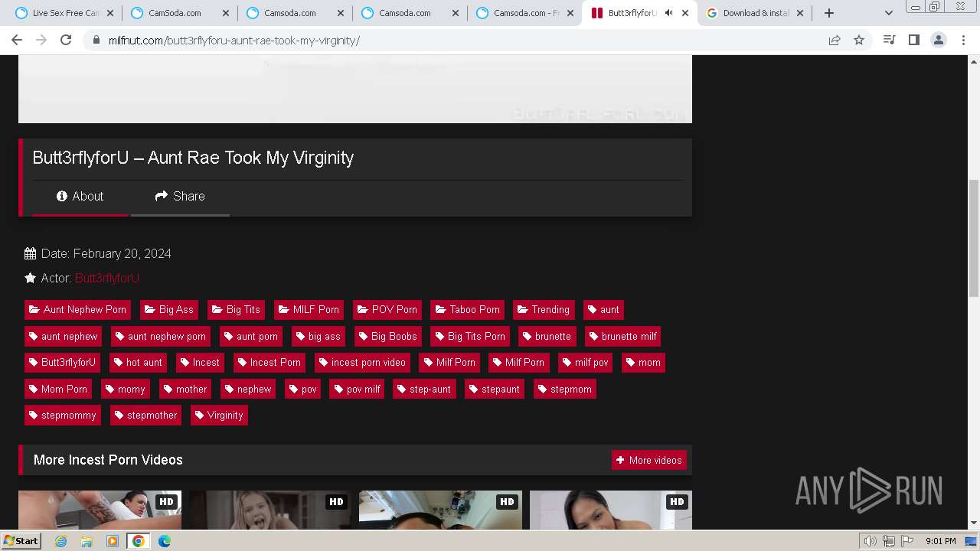The image size is (980, 551).
Task: Click the browser forward arrow
Action: tap(41, 40)
